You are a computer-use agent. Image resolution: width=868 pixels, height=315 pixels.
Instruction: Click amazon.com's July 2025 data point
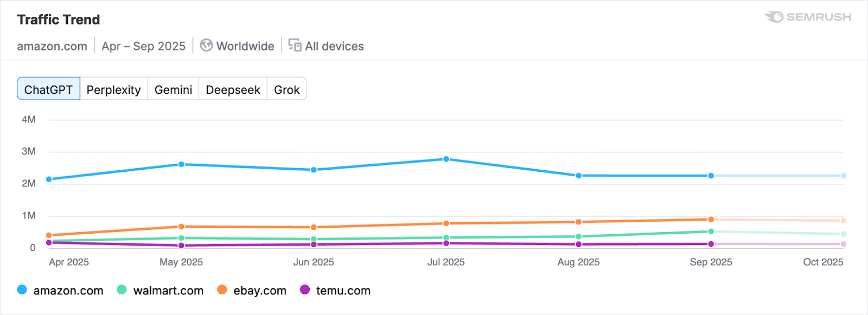coord(446,158)
